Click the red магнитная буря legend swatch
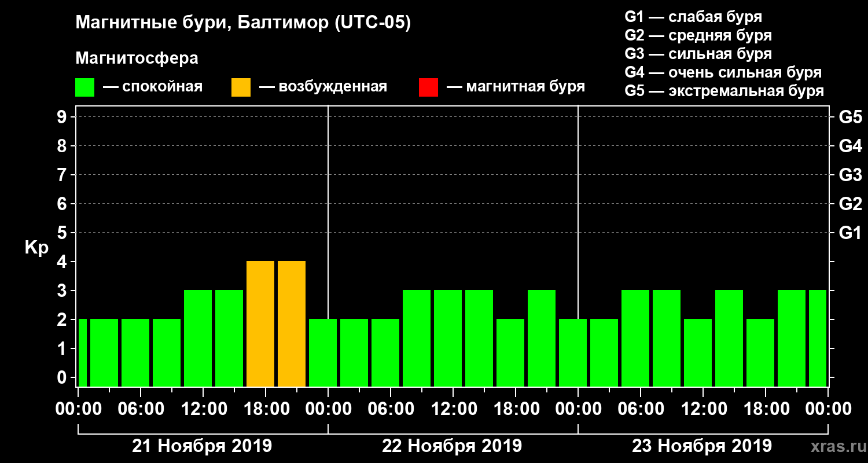 pyautogui.click(x=428, y=87)
